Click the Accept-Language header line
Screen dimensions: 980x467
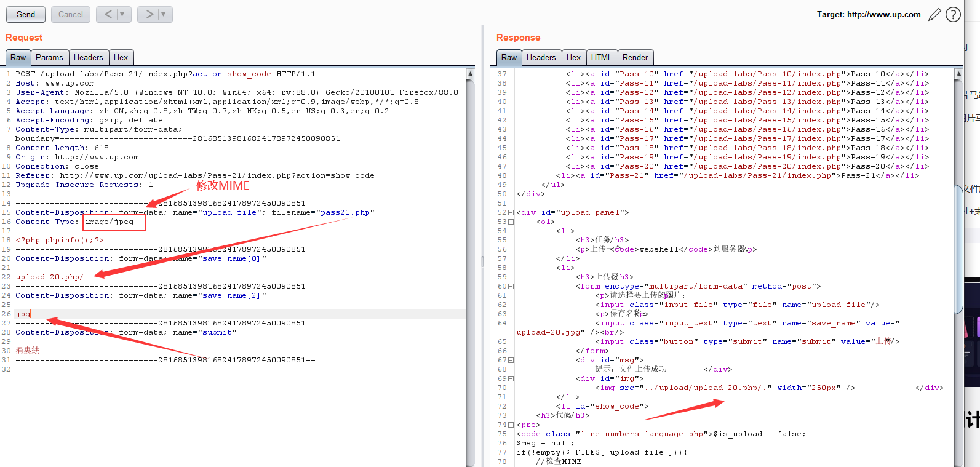point(202,111)
